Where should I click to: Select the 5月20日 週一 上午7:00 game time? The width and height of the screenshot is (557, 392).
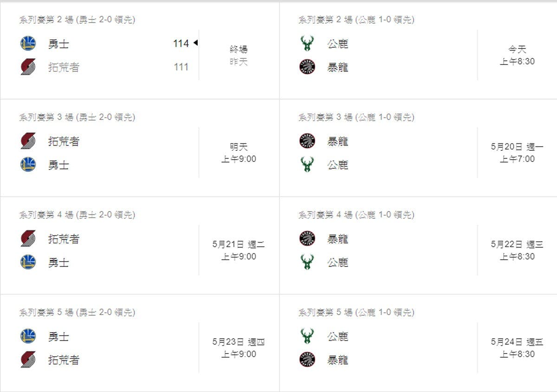[517, 153]
